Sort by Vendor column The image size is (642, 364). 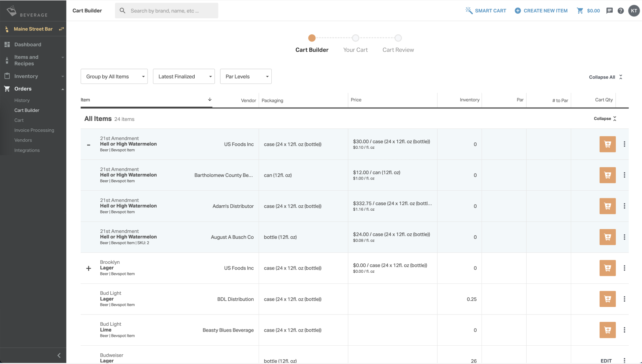[248, 100]
